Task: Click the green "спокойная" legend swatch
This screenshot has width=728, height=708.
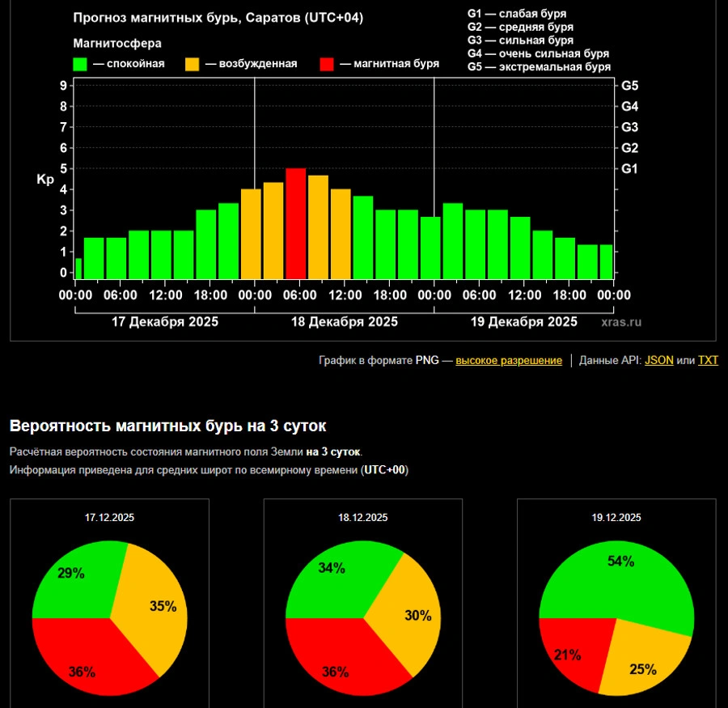Action: (80, 64)
